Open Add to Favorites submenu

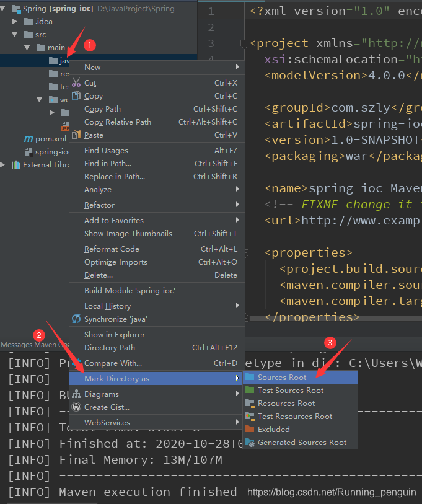157,220
